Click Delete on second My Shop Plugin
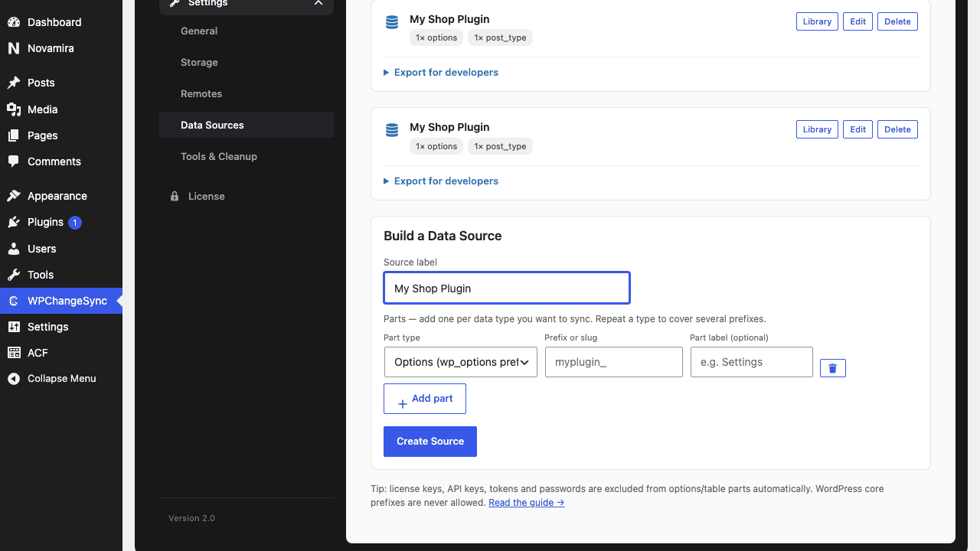This screenshot has width=980, height=551. (897, 129)
